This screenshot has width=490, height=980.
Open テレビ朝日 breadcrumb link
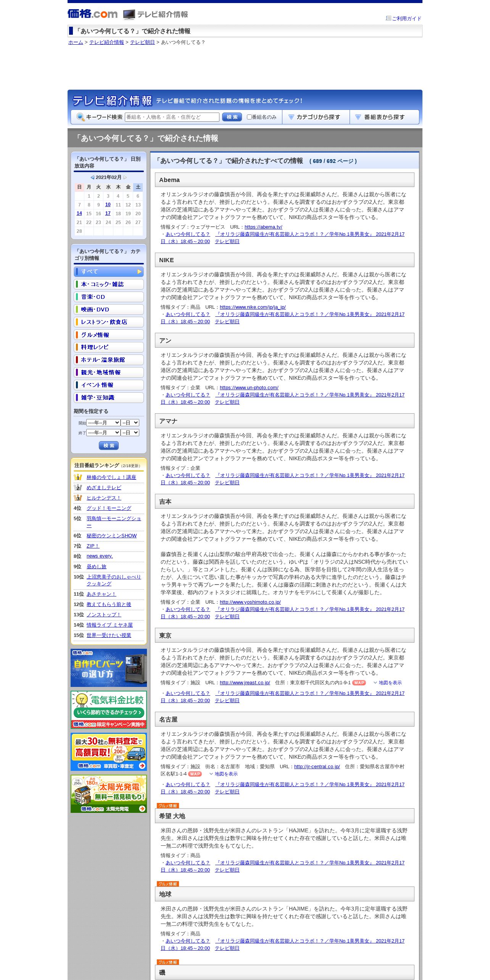click(142, 42)
